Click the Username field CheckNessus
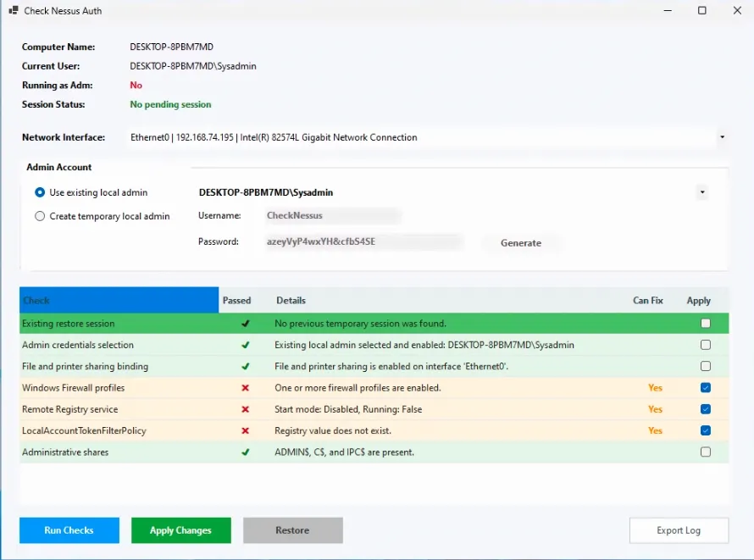 pos(333,215)
